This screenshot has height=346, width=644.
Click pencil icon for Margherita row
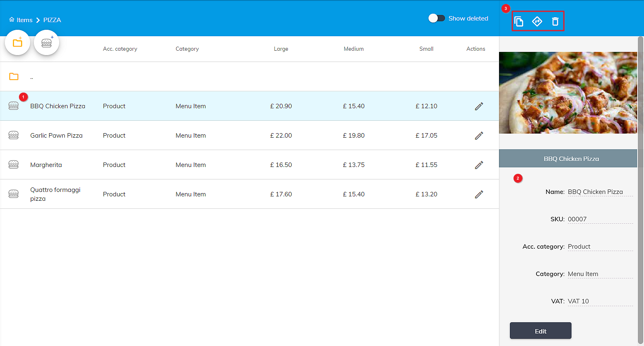click(478, 165)
